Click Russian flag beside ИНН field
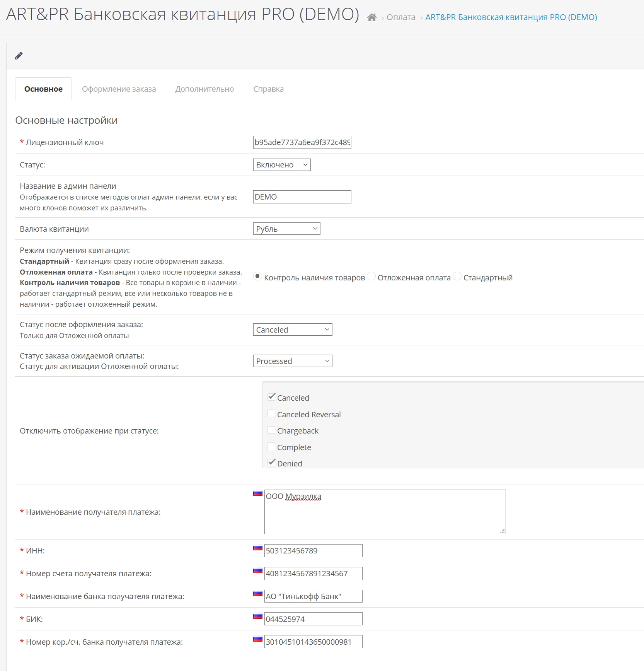Viewport: 644px width, 671px height. (258, 548)
